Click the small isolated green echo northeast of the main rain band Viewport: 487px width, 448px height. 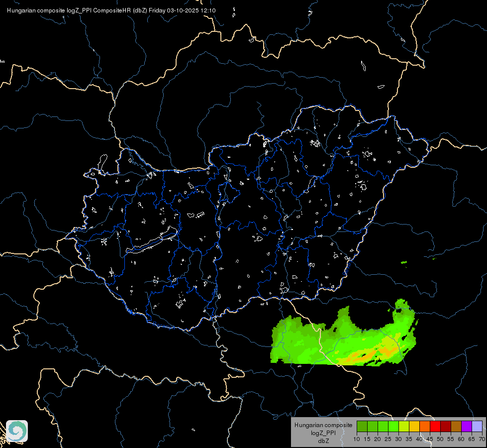tap(404, 263)
